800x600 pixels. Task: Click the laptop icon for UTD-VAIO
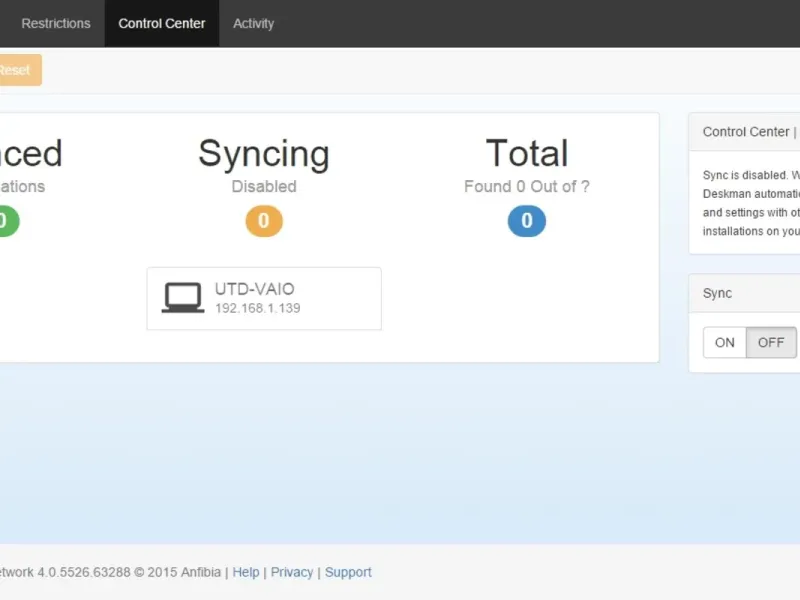(183, 297)
